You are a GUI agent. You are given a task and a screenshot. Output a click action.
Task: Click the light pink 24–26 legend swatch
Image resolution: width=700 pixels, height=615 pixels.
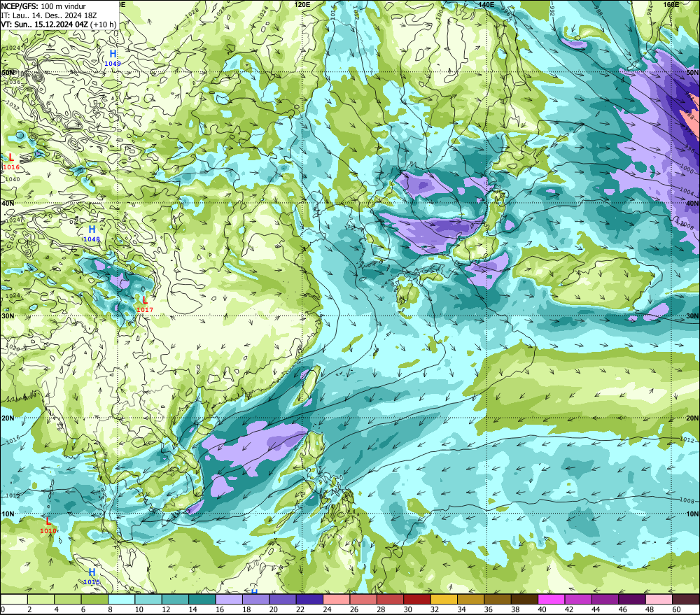click(x=336, y=599)
